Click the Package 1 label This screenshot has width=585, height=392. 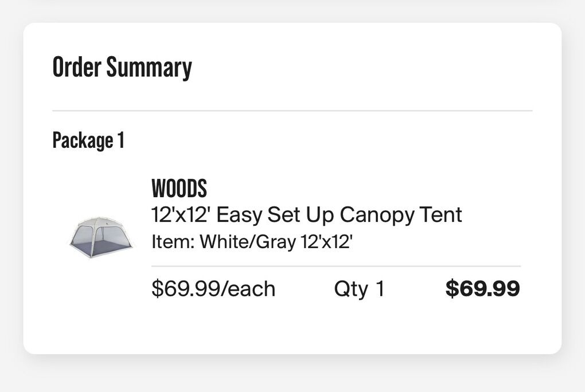click(x=88, y=140)
